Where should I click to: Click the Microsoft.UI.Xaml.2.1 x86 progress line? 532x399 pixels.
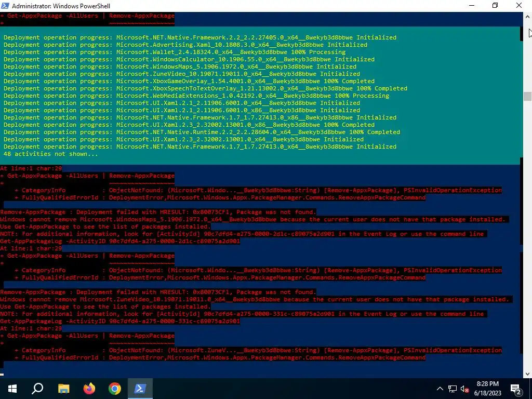(182, 110)
